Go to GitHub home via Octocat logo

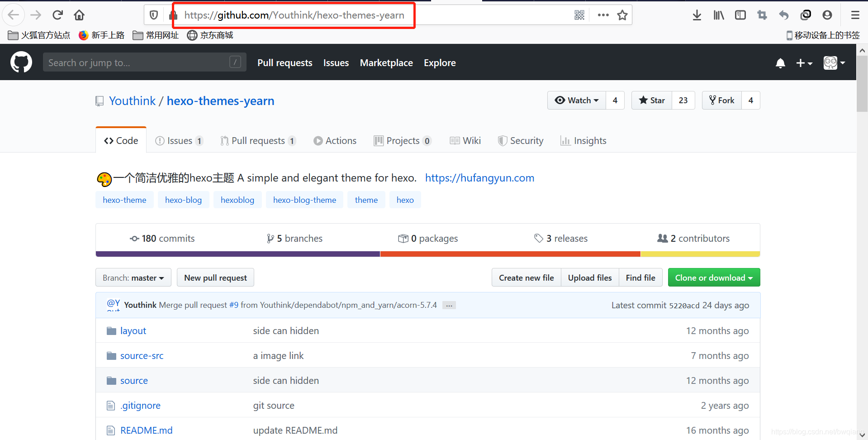[21, 62]
